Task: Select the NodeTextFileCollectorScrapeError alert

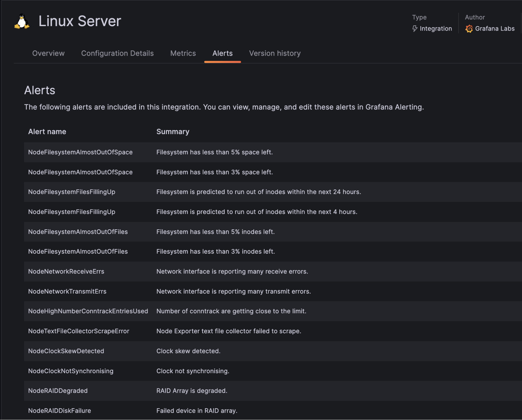Action: click(x=79, y=331)
